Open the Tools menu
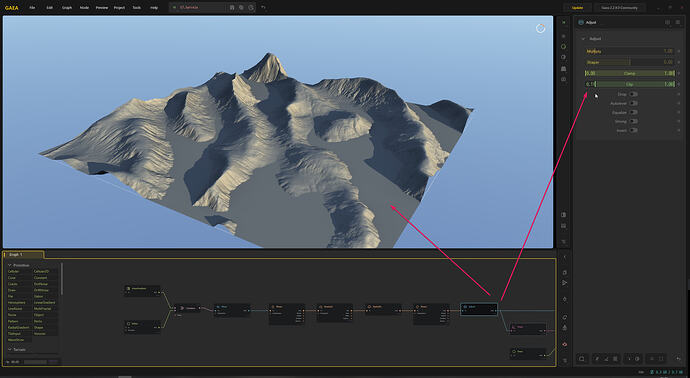This screenshot has width=690, height=378. pos(137,7)
